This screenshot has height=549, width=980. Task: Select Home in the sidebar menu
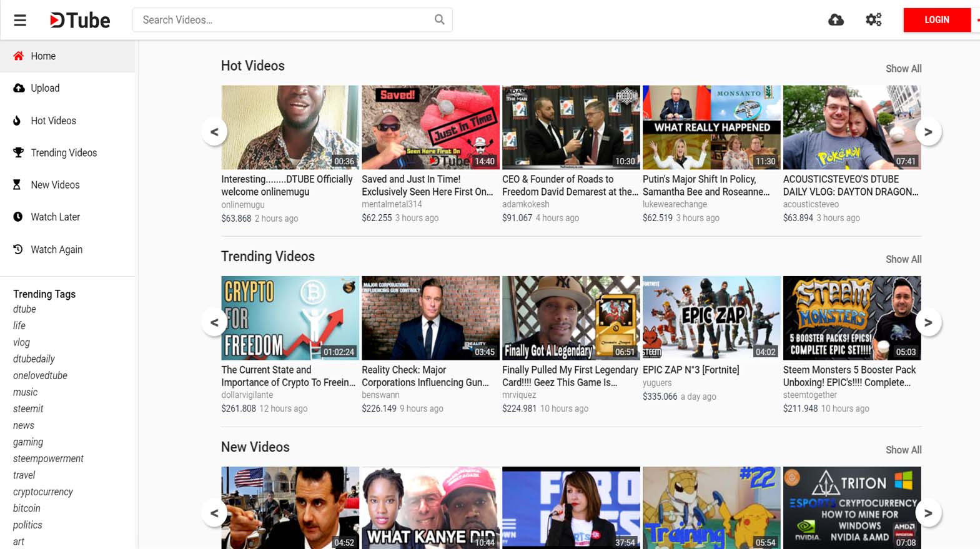[67, 56]
